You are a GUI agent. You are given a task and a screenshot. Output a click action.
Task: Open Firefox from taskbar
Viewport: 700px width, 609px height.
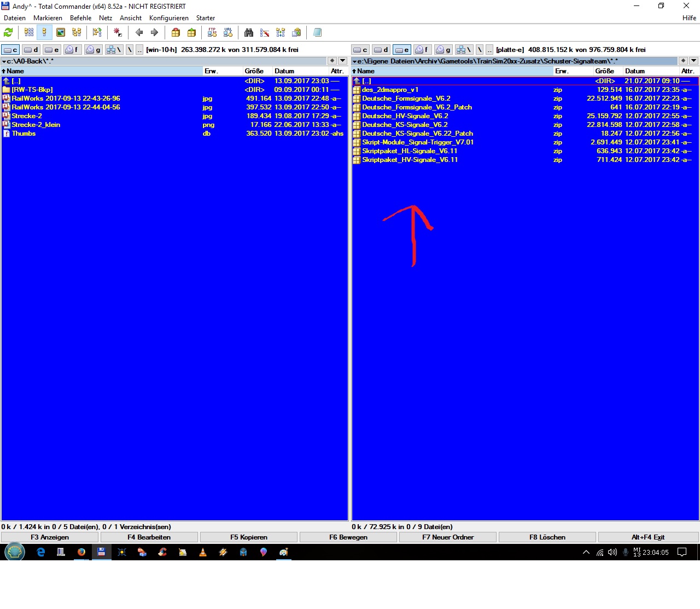click(x=81, y=552)
